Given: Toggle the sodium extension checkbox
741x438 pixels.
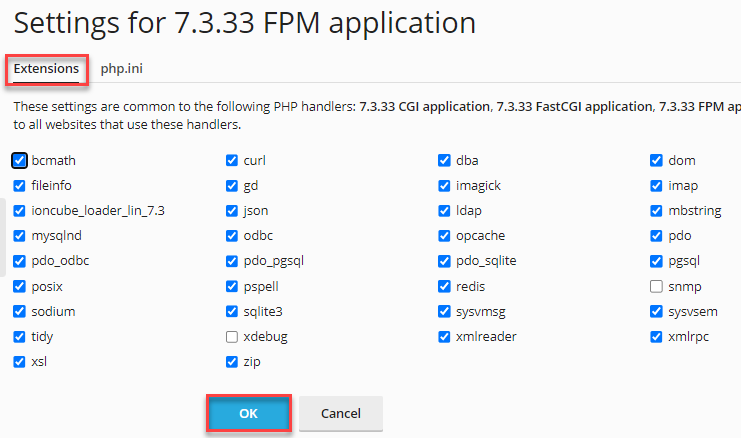Looking at the screenshot, I should [x=20, y=312].
